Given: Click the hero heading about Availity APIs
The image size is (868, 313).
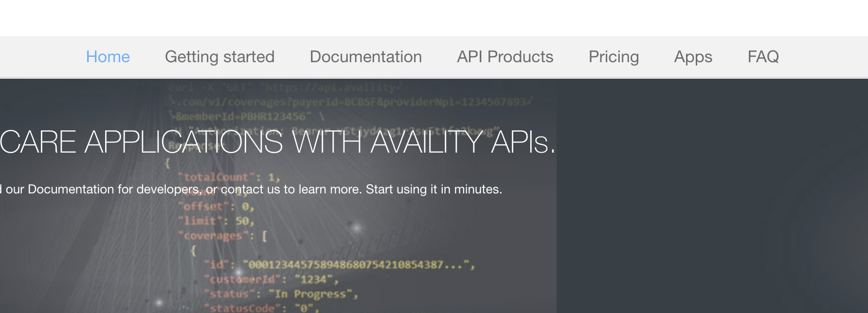Looking at the screenshot, I should [x=277, y=142].
